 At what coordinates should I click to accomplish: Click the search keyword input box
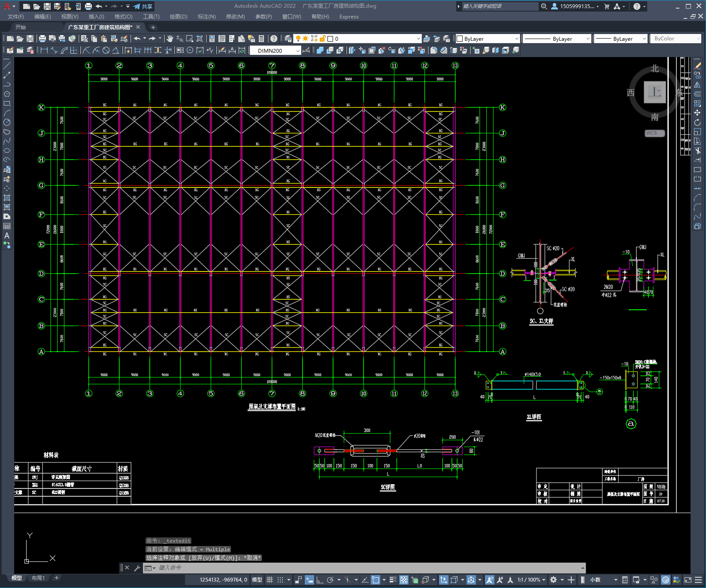[500, 6]
